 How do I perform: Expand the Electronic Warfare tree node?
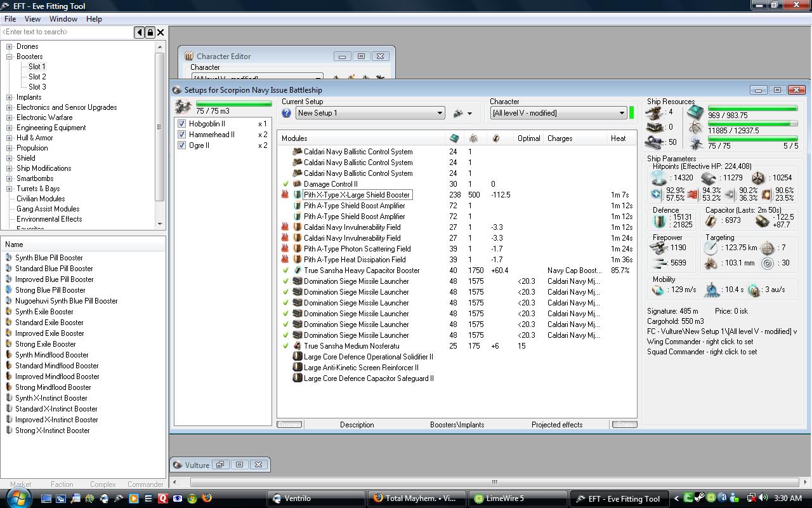point(10,117)
